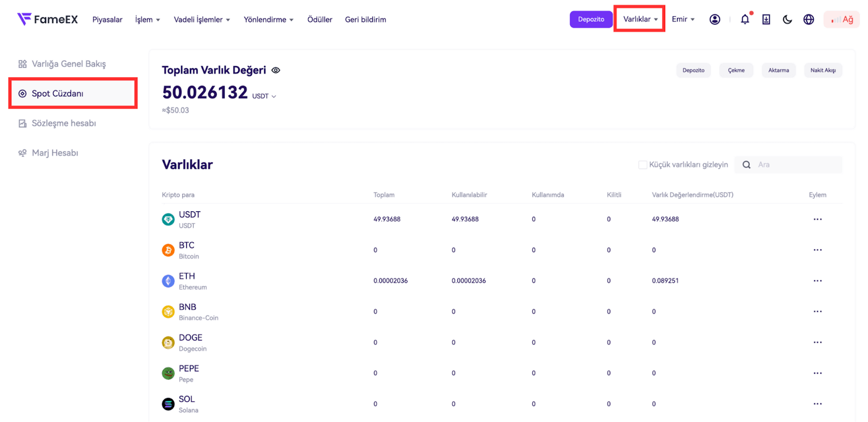The width and height of the screenshot is (868, 422).
Task: Open the language globe icon
Action: (809, 20)
